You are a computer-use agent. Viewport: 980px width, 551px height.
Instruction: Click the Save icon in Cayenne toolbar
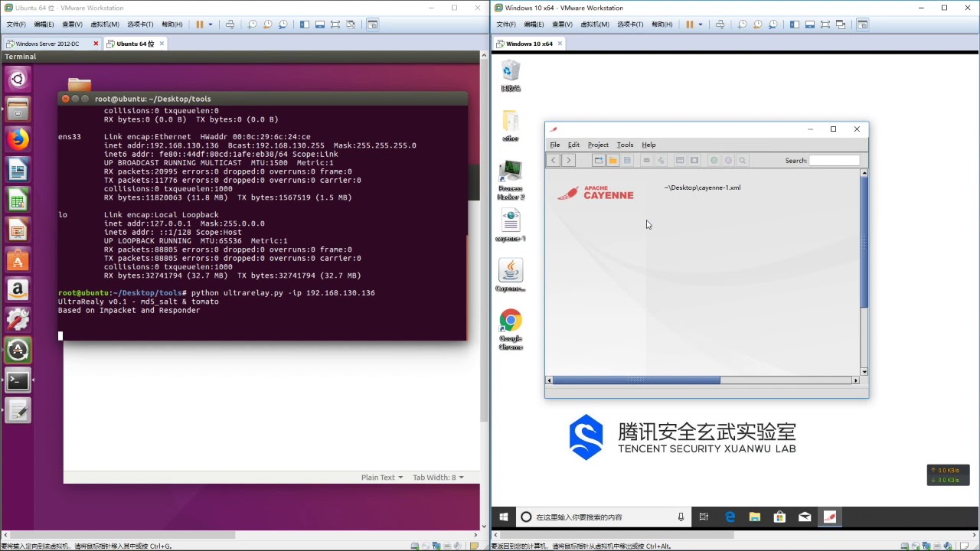tap(627, 160)
